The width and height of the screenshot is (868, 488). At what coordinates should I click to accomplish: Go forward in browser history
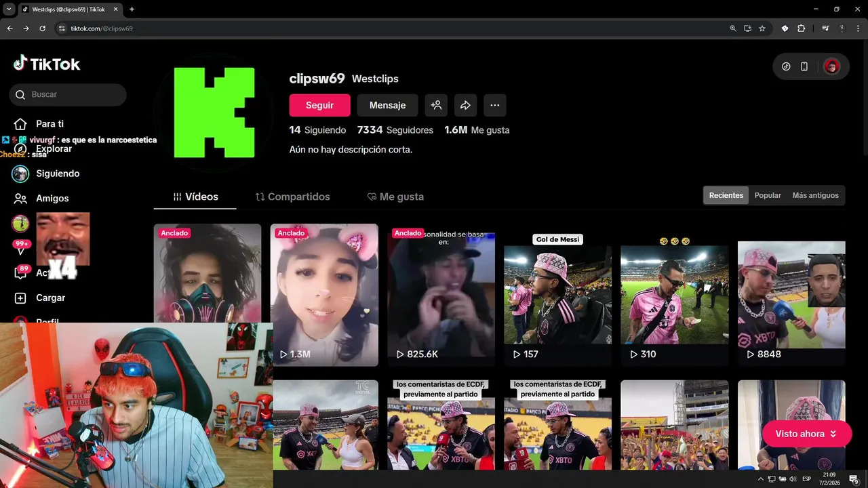pyautogui.click(x=26, y=28)
